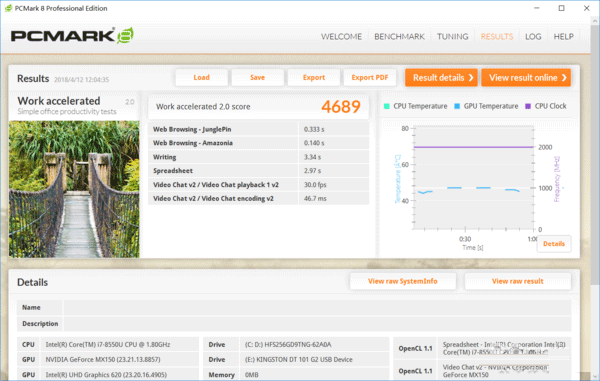
Task: Click the results timestamp 2018/4/12
Action: click(82, 80)
